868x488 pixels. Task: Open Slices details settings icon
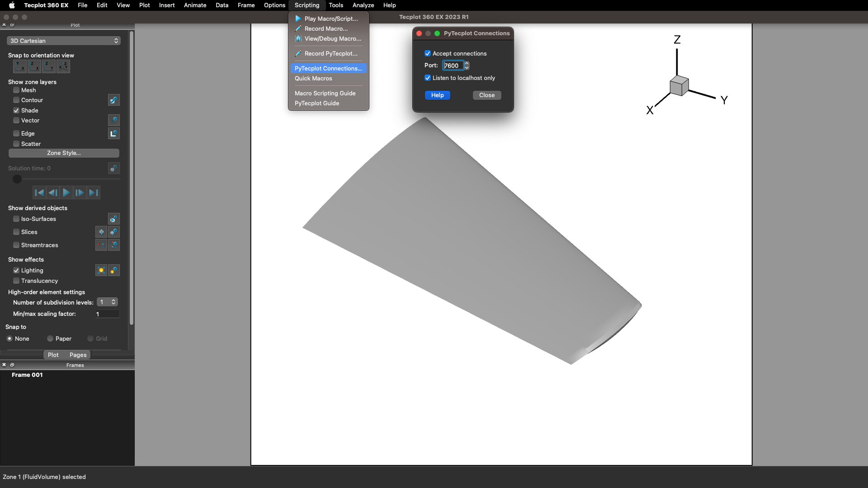tap(114, 232)
